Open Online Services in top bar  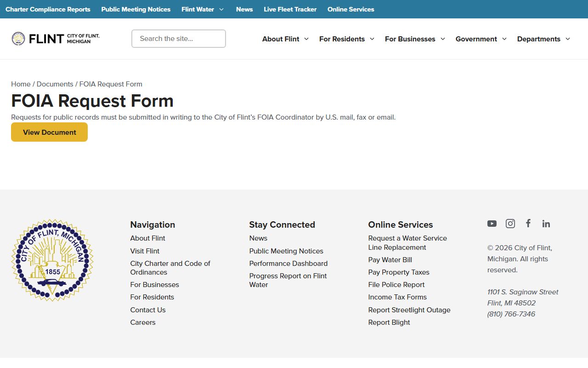(x=351, y=9)
